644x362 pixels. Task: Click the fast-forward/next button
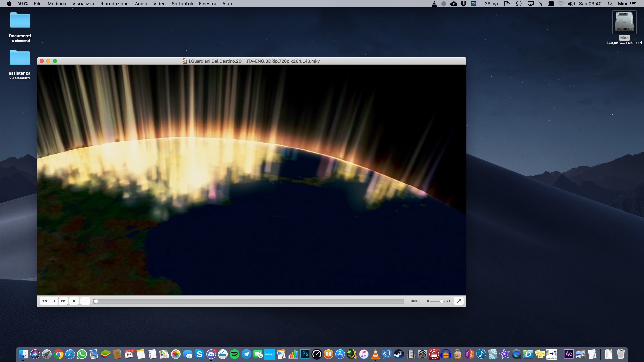(x=63, y=301)
